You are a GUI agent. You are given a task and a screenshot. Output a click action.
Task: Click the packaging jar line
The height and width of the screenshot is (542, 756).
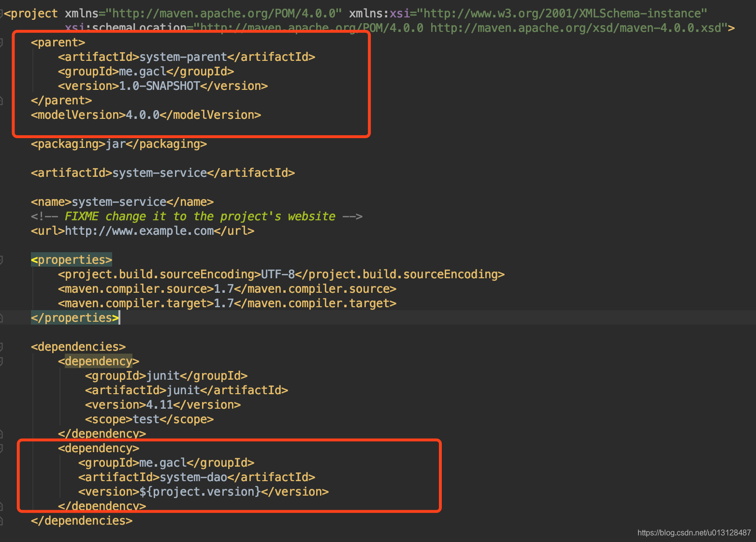tap(119, 144)
